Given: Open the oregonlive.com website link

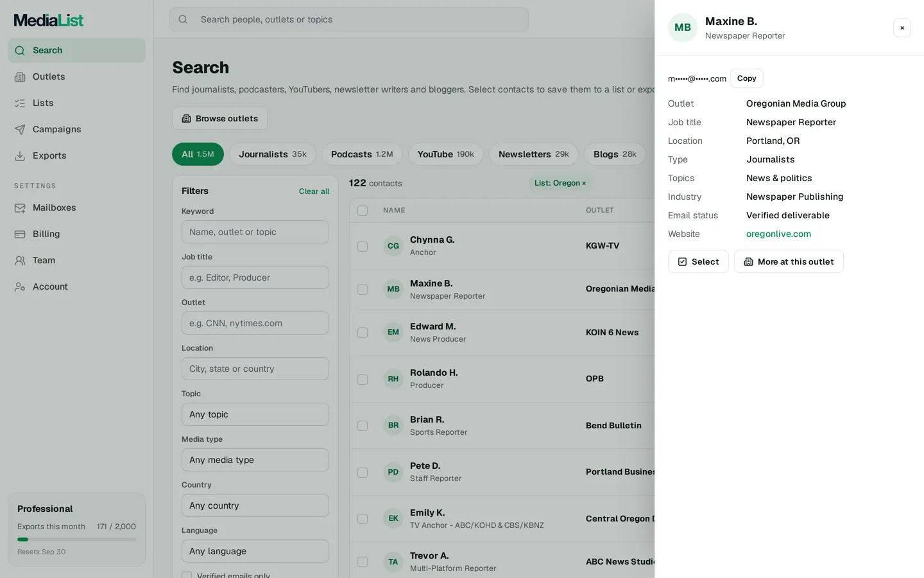Looking at the screenshot, I should [x=778, y=234].
